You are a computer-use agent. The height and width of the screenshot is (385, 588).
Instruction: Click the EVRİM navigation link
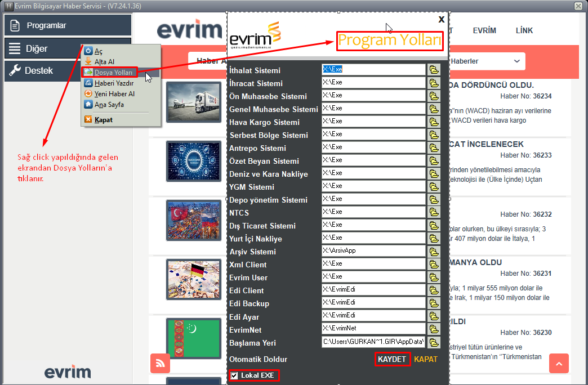coord(484,31)
